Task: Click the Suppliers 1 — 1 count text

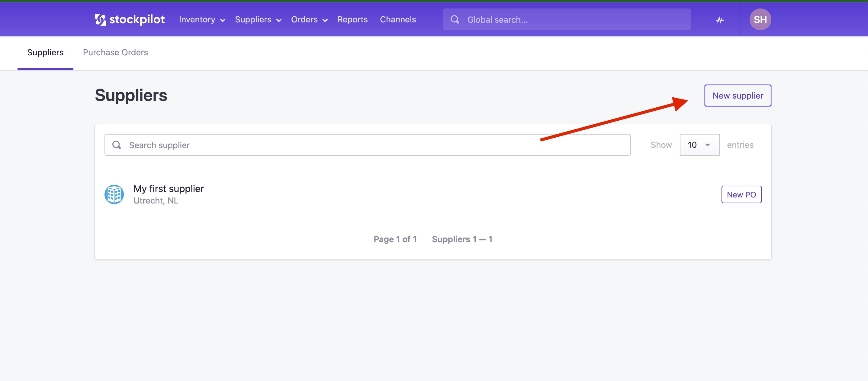Action: (x=462, y=239)
